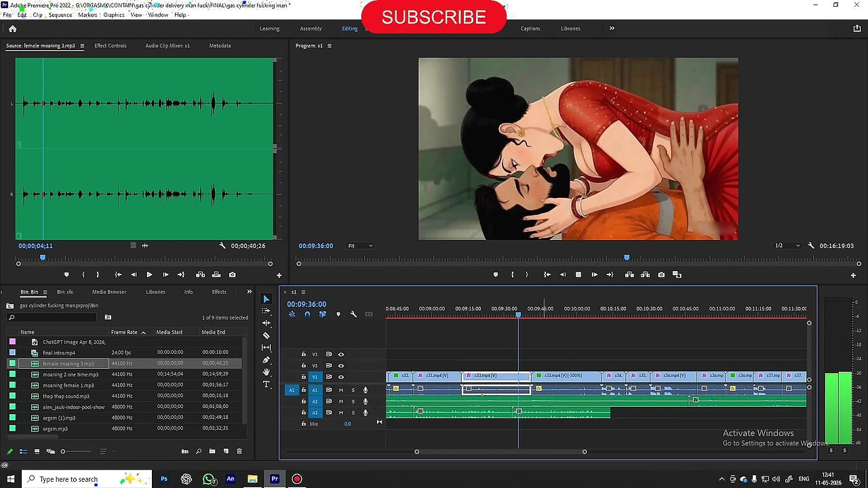Screen dimensions: 868x488
Task: Hide the V1 track output
Action: [x=341, y=377]
